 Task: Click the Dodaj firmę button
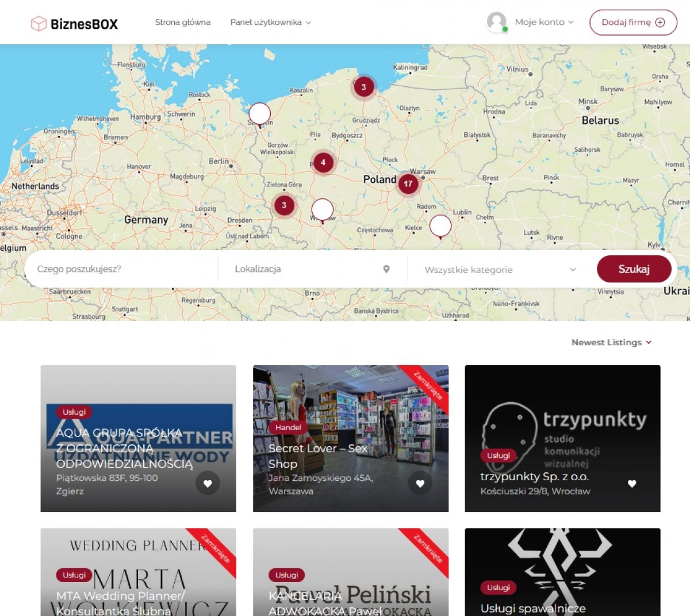633,22
